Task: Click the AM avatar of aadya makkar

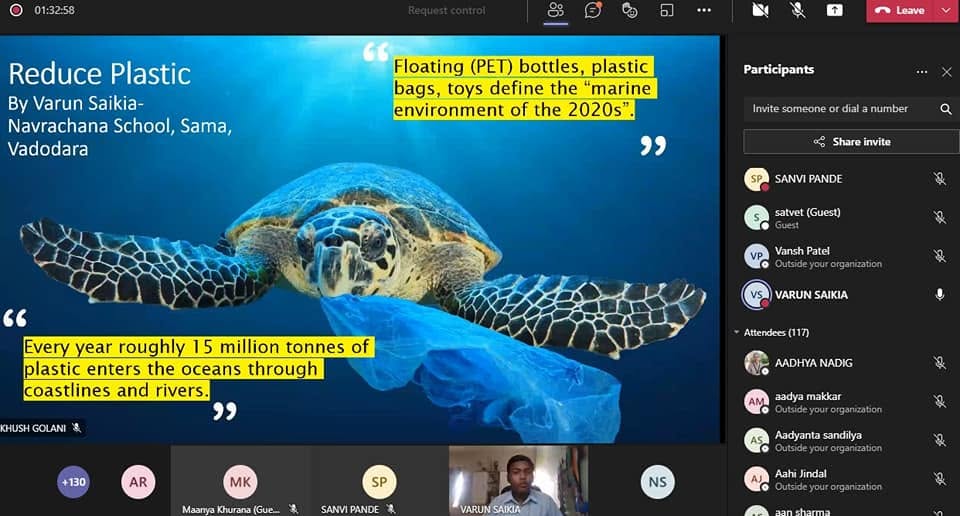Action: pos(756,402)
